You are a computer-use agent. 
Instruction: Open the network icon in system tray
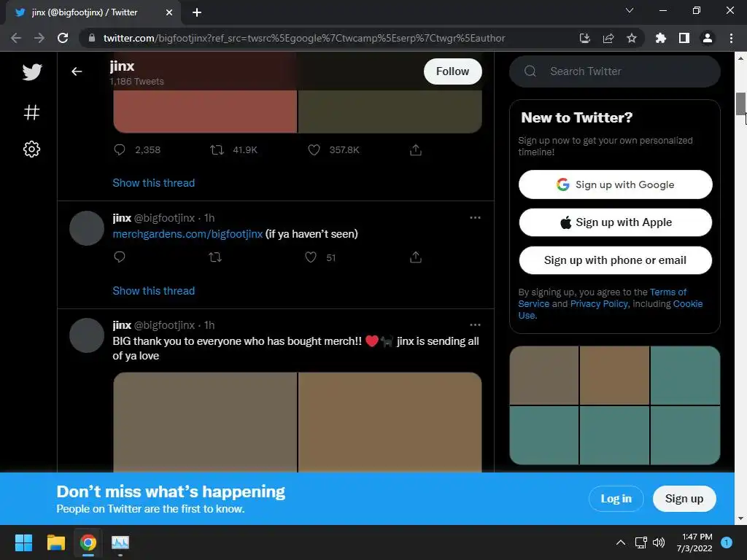pos(640,542)
